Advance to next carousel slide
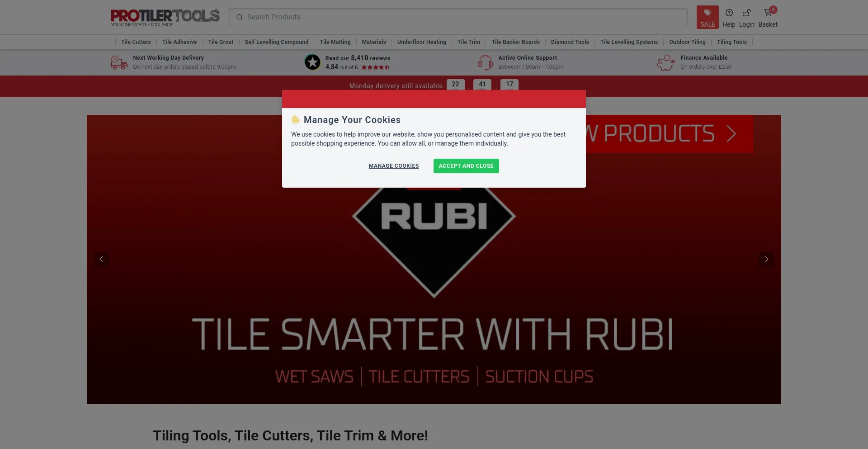The width and height of the screenshot is (868, 449). (x=766, y=259)
